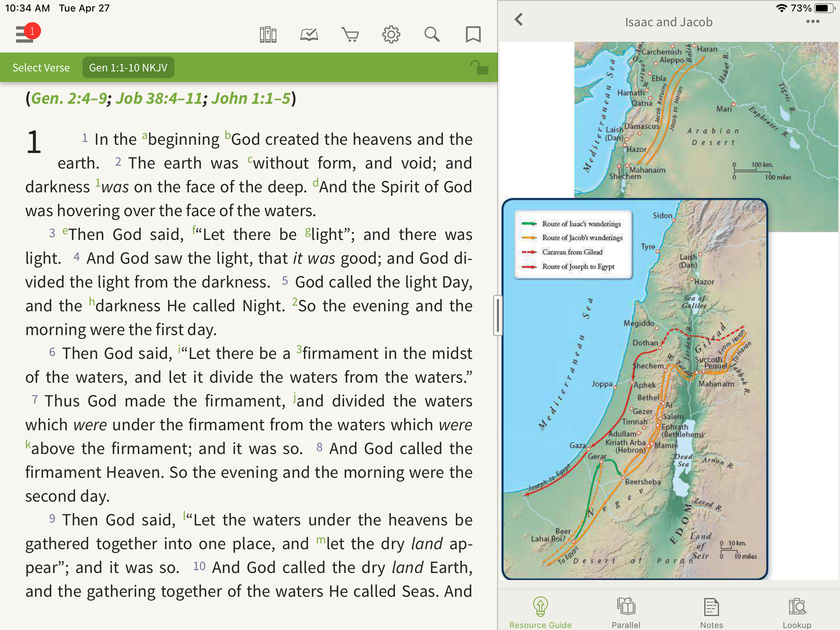Screen dimensions: 840x630
Task: Switch to the Parallel tab
Action: [626, 613]
